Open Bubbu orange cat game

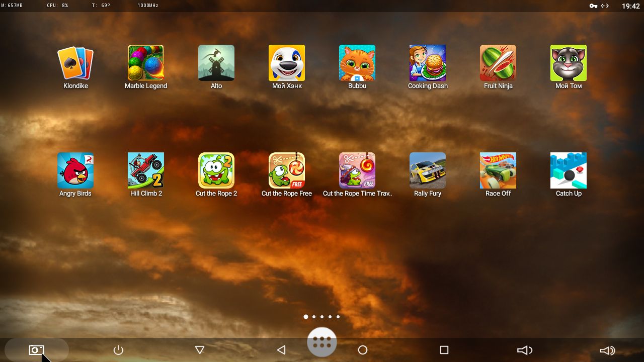pos(357,63)
